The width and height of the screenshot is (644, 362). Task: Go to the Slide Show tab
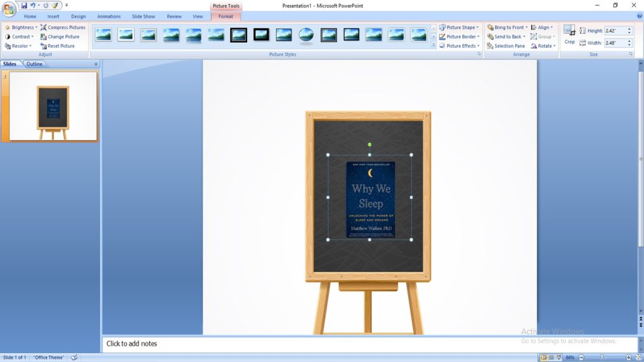point(143,16)
